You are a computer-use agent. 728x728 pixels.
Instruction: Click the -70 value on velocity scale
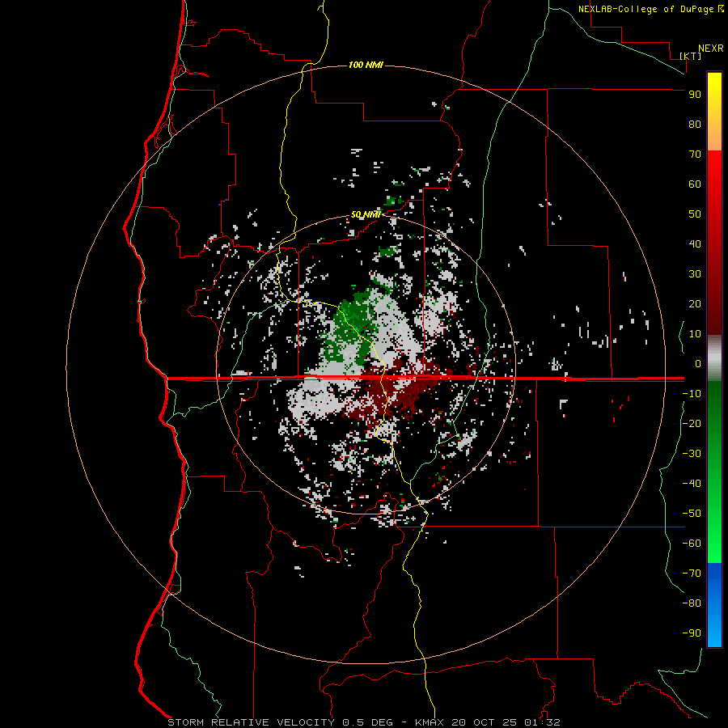coord(692,573)
